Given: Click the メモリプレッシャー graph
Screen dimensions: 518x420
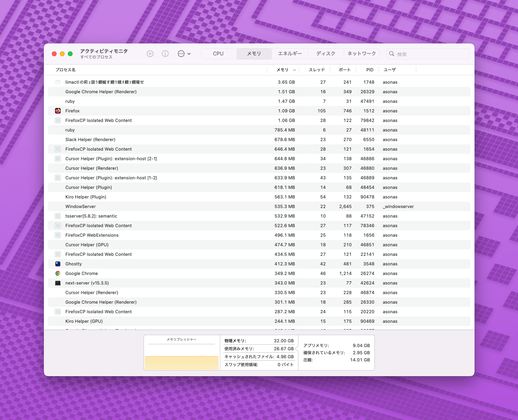Looking at the screenshot, I should 181,353.
